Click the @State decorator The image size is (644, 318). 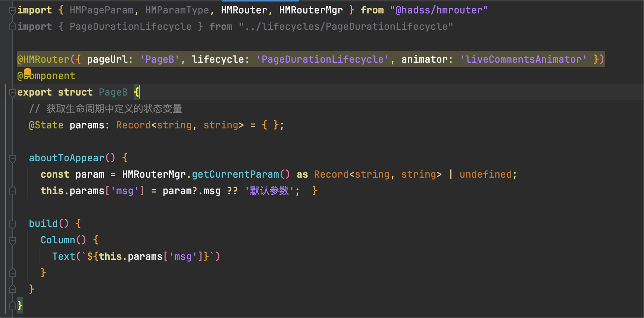pyautogui.click(x=46, y=125)
